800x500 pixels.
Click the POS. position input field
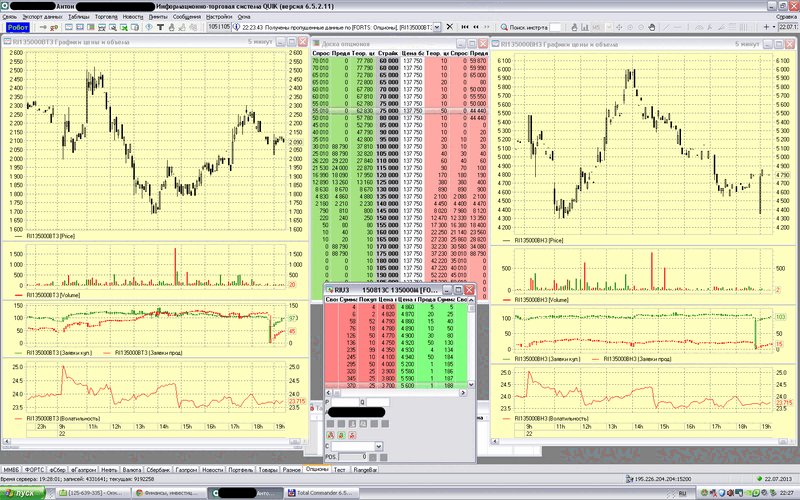(354, 456)
